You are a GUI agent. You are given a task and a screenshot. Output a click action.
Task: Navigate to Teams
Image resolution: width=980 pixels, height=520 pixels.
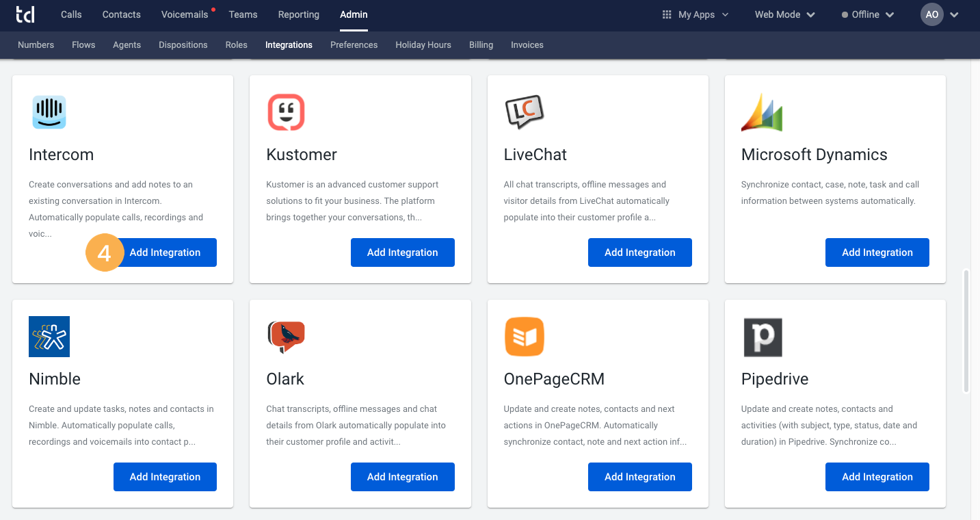(x=243, y=14)
